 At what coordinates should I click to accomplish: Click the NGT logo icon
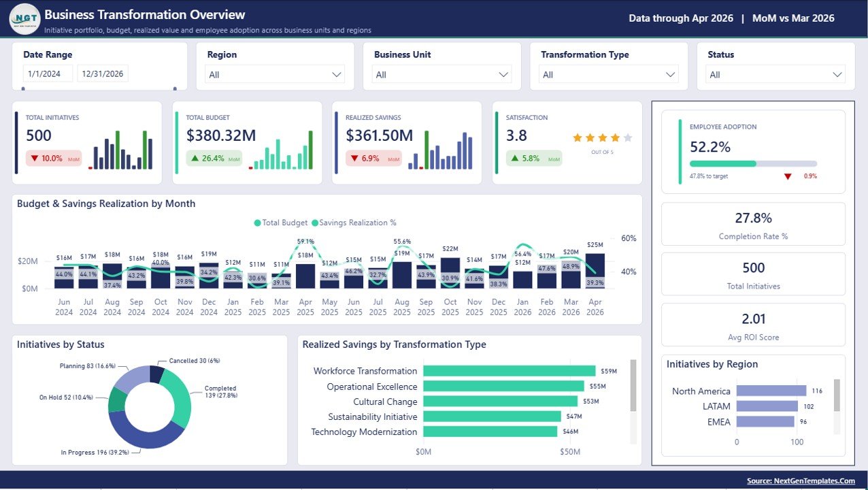pos(25,18)
